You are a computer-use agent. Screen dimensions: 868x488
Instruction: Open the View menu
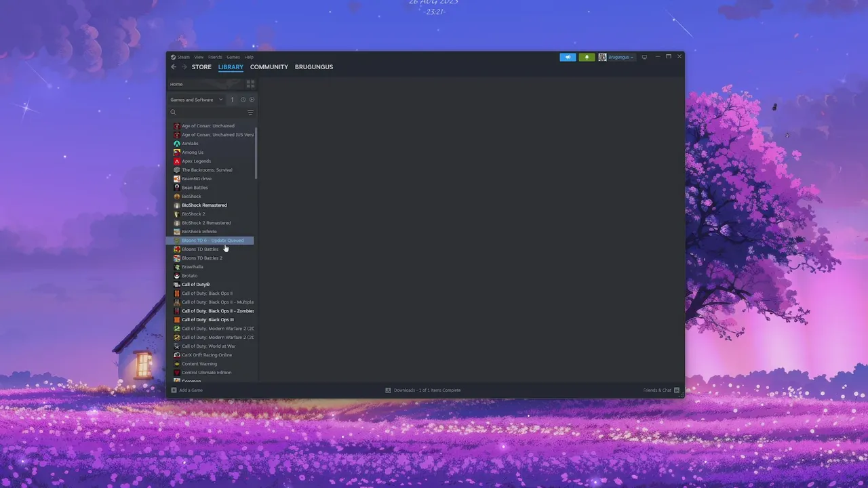click(199, 57)
